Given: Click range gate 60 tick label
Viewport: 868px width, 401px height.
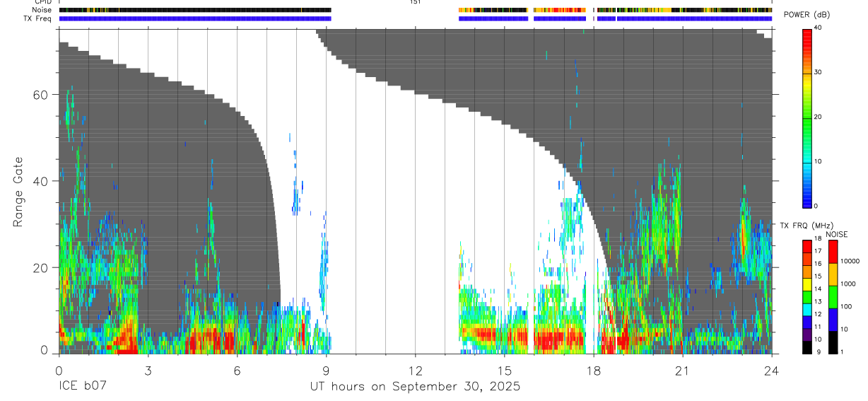Looking at the screenshot, I should (41, 95).
